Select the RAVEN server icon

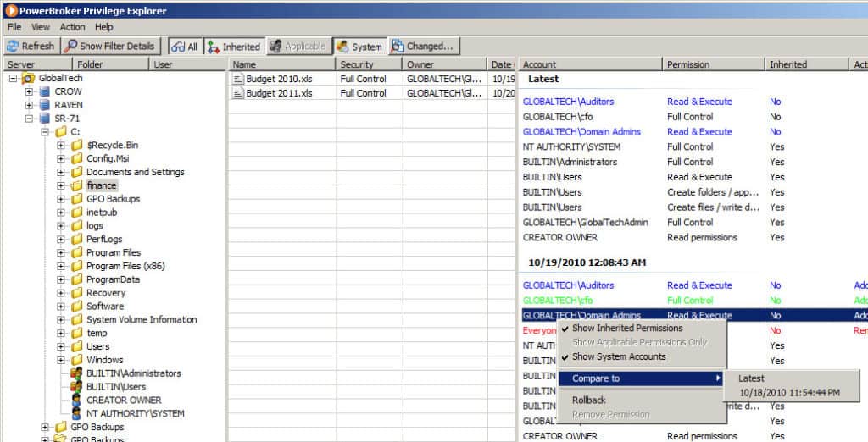point(45,104)
